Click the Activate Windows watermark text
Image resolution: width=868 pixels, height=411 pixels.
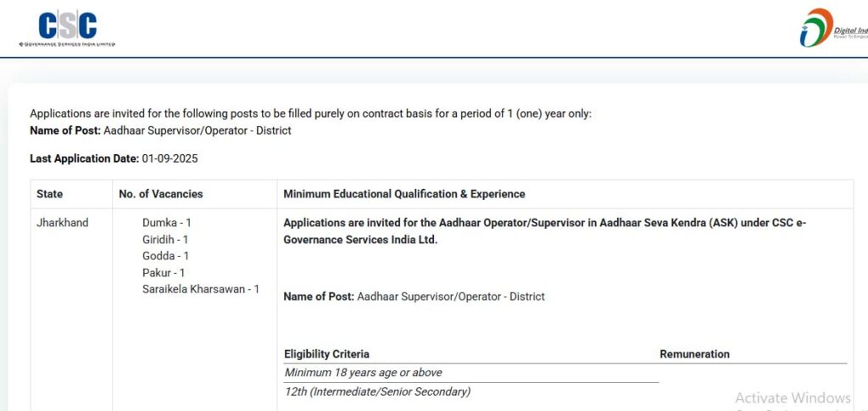pos(793,397)
